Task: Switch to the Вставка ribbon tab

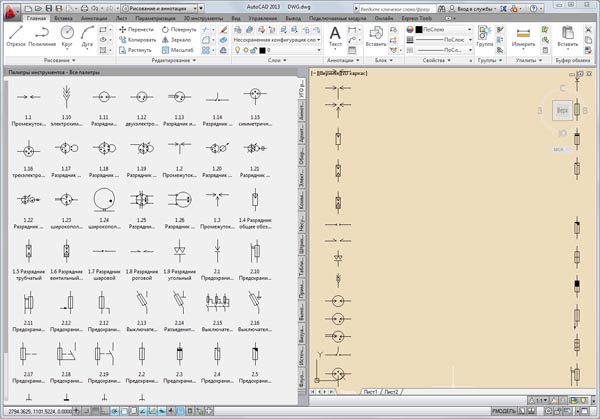Action: (x=65, y=18)
